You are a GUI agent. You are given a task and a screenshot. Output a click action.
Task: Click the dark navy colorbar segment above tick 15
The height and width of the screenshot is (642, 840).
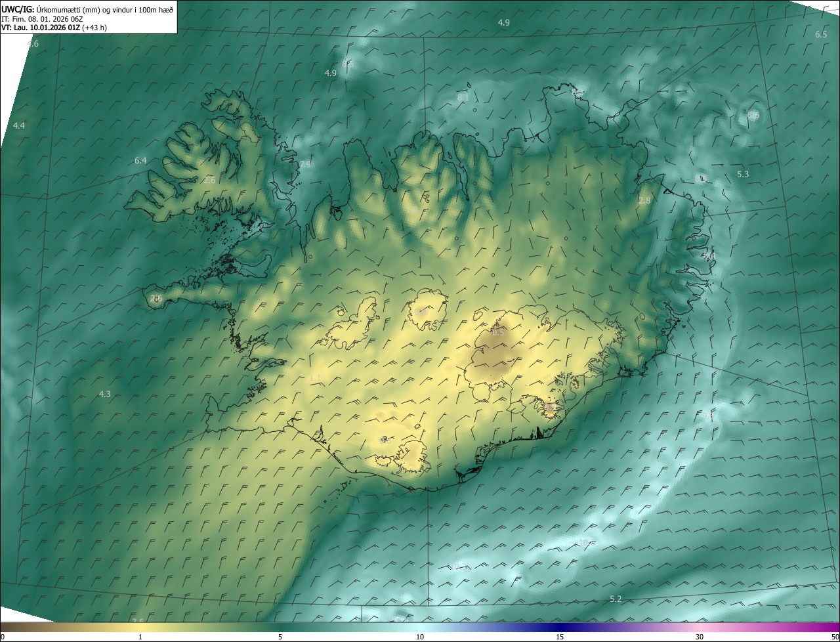[560, 627]
